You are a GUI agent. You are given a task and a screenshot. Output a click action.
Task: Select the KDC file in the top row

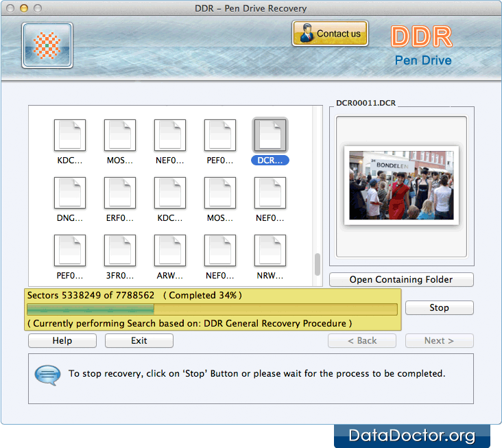click(x=70, y=135)
